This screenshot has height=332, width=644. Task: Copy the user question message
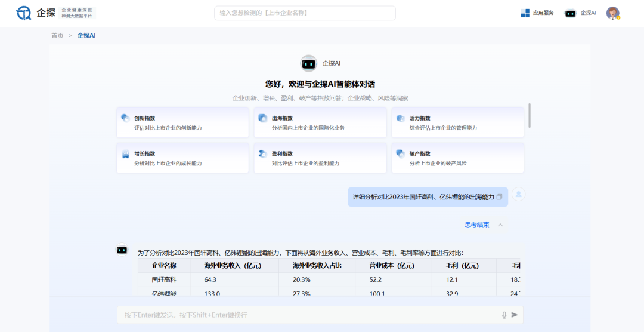click(500, 197)
